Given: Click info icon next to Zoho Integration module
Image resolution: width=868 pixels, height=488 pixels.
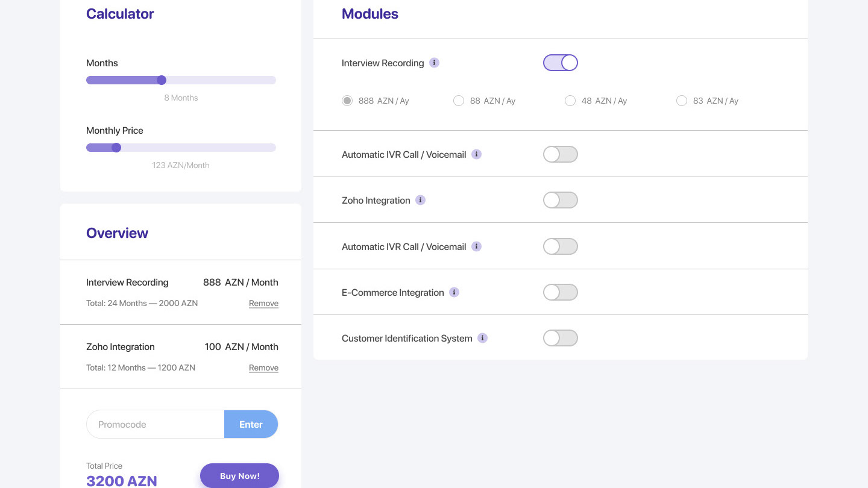Looking at the screenshot, I should tap(421, 200).
